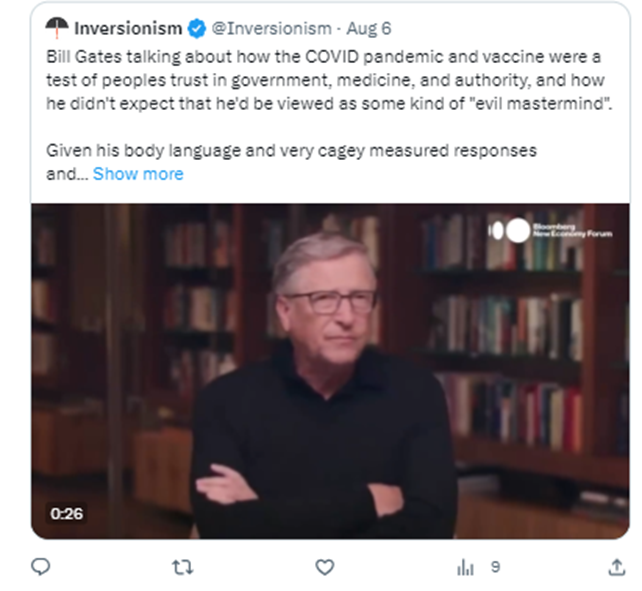This screenshot has height=591, width=642.
Task: Click the Inversionism display name
Action: click(128, 29)
